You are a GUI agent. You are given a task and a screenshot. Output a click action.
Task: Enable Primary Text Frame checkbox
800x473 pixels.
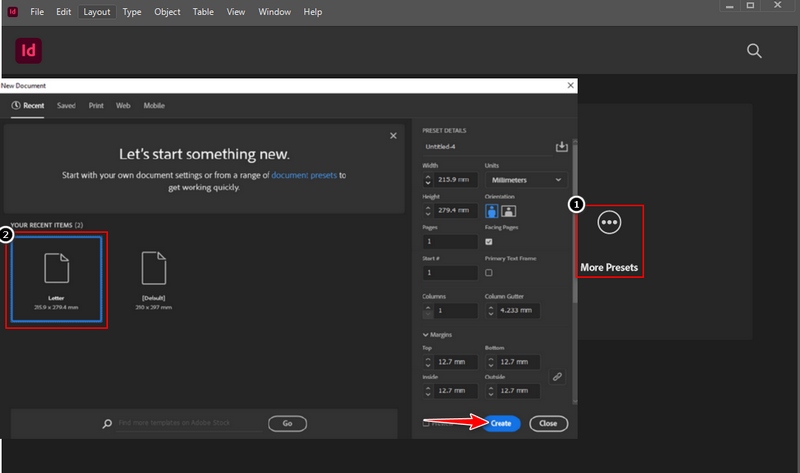point(489,272)
